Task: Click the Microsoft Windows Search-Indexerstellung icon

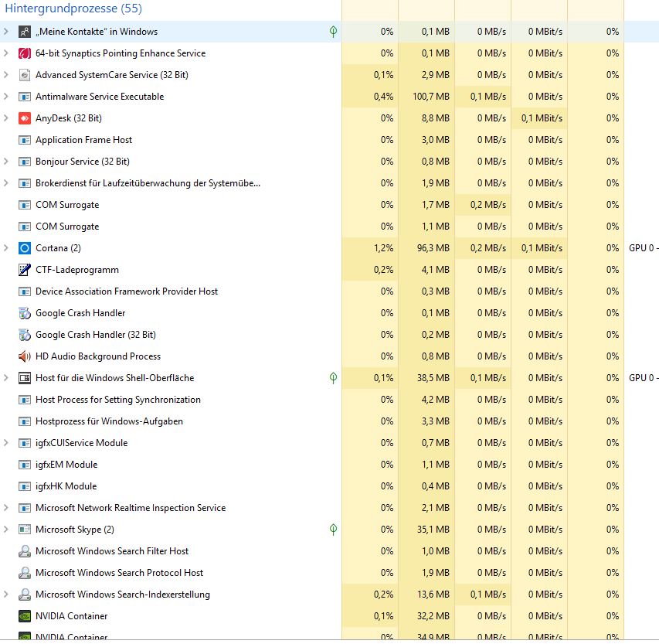Action: click(x=25, y=595)
